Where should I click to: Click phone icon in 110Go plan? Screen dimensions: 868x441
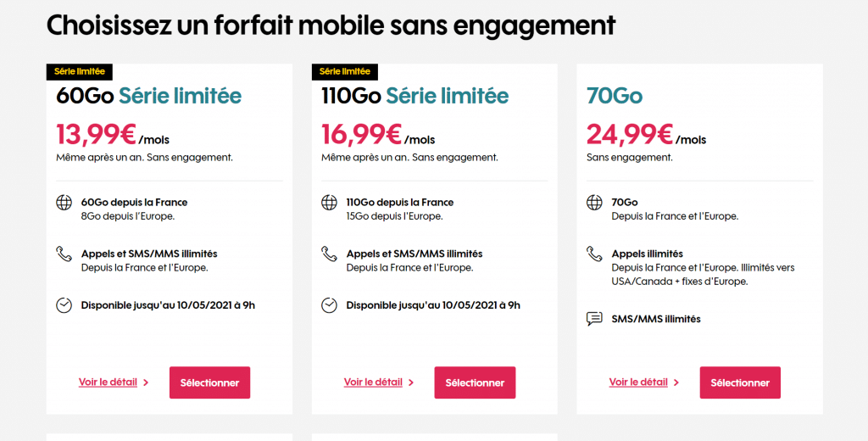329,254
